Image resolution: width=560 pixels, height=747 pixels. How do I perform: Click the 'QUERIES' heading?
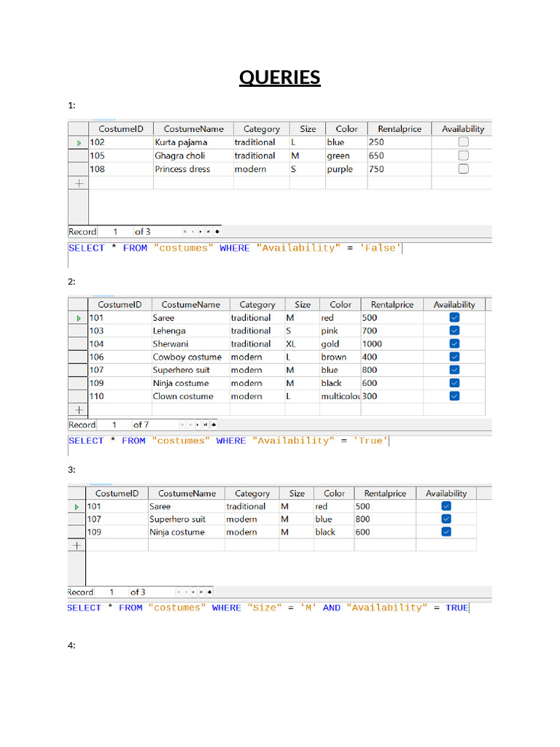point(280,77)
